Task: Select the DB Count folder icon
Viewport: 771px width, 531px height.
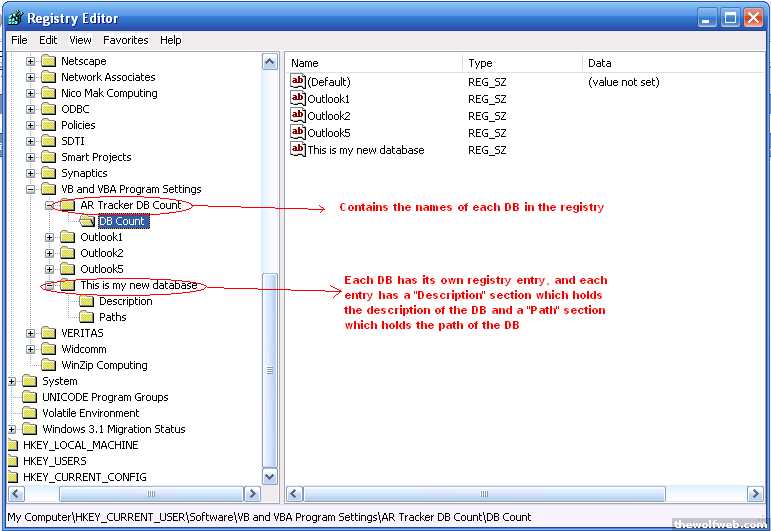Action: (x=87, y=221)
